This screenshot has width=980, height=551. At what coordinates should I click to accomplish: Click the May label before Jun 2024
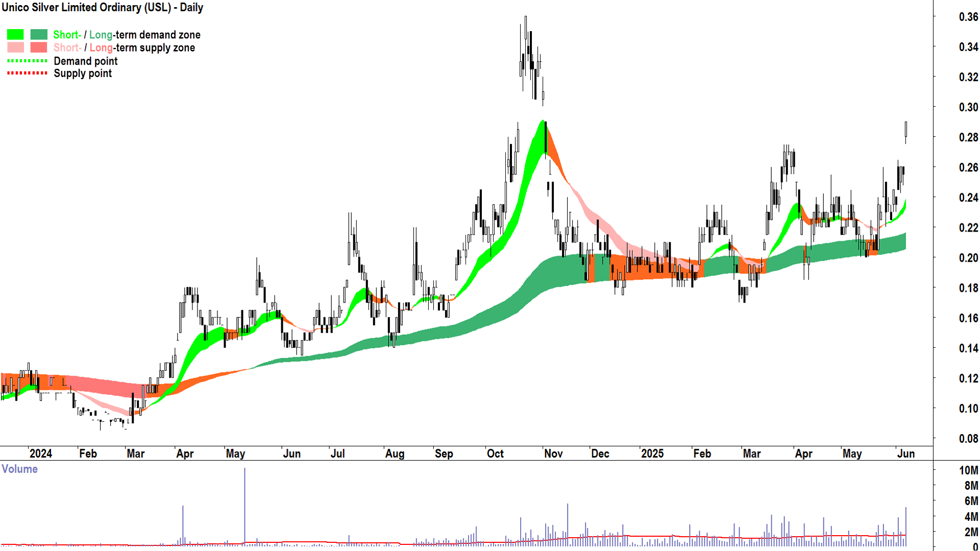pyautogui.click(x=235, y=454)
